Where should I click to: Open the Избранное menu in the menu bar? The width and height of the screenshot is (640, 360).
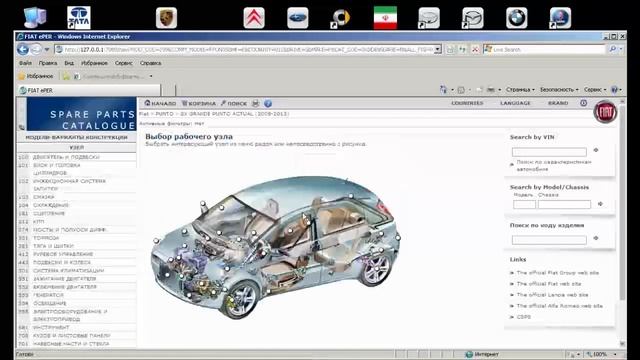94,63
